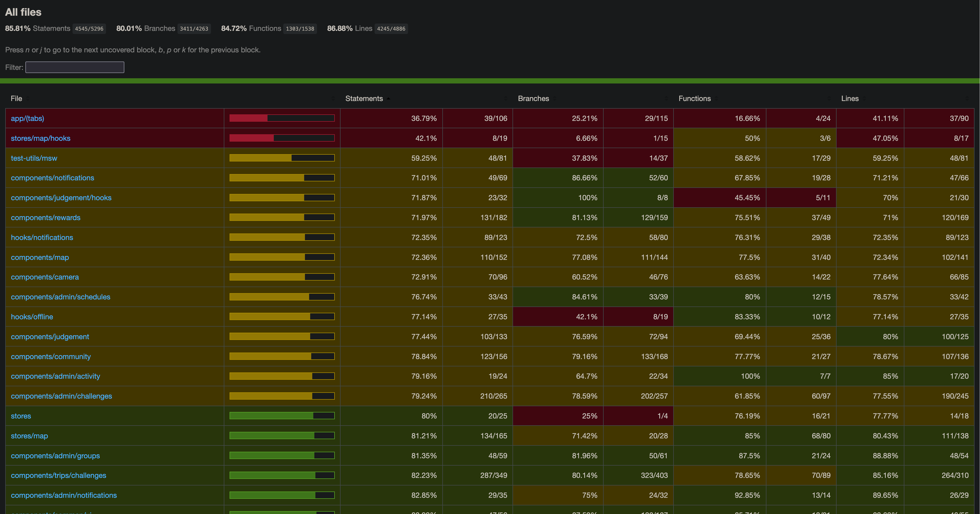Viewport: 980px width, 514px height.
Task: Click the yellow coverage bar for test-utils/msw
Action: (282, 158)
